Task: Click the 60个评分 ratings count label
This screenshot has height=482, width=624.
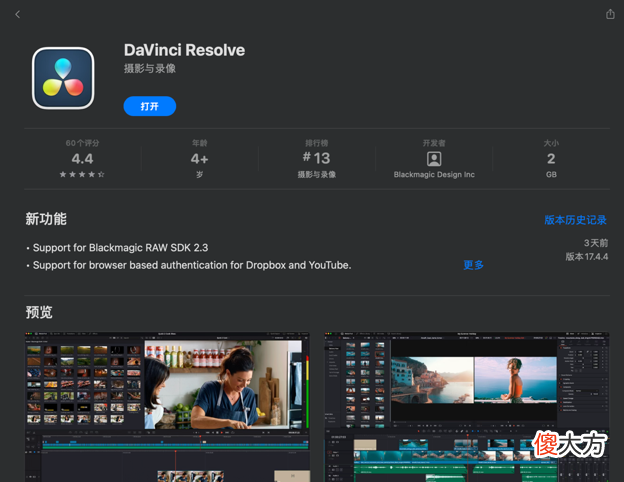Action: pyautogui.click(x=82, y=143)
